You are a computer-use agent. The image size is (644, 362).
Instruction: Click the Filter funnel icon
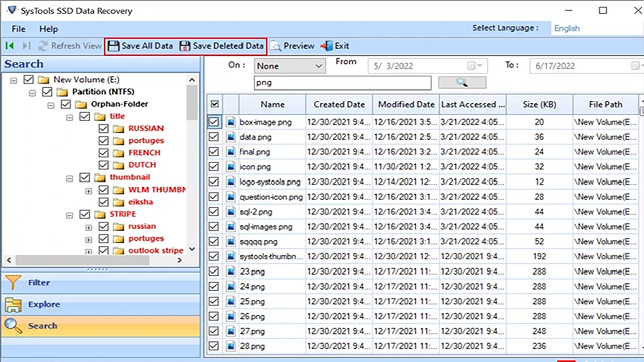[x=13, y=283]
